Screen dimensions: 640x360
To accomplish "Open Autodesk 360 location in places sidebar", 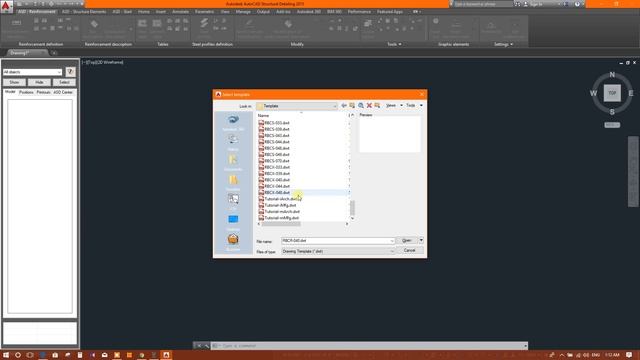I will (233, 122).
